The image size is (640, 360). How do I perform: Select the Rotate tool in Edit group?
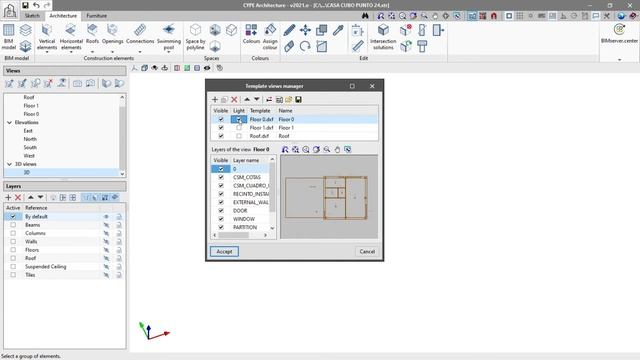coord(305,46)
